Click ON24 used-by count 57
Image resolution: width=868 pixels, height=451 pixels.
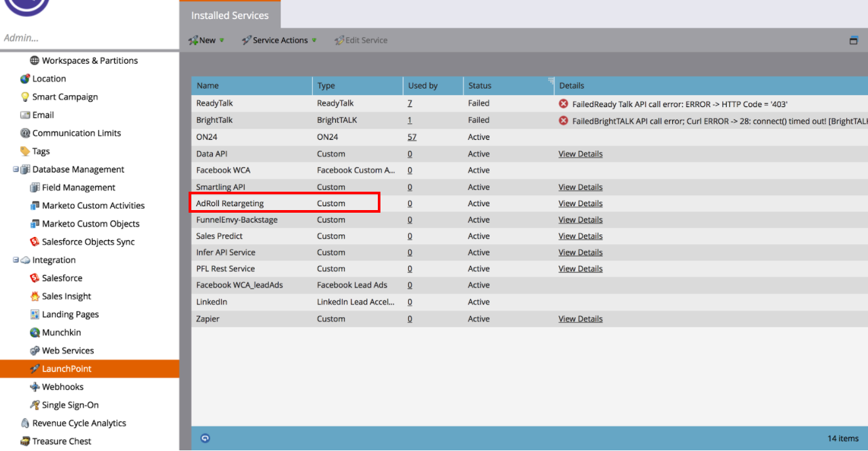(x=413, y=137)
